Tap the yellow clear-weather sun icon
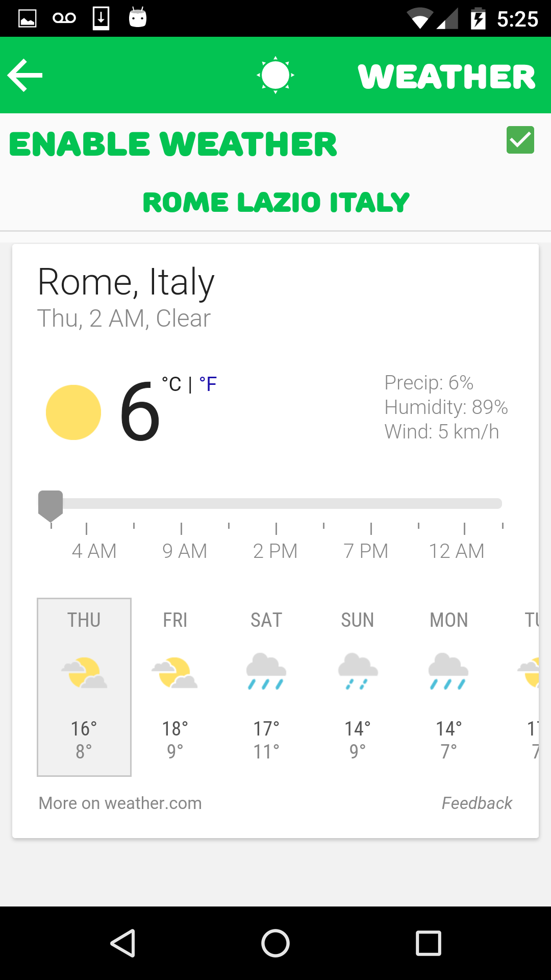The width and height of the screenshot is (551, 980). [73, 412]
